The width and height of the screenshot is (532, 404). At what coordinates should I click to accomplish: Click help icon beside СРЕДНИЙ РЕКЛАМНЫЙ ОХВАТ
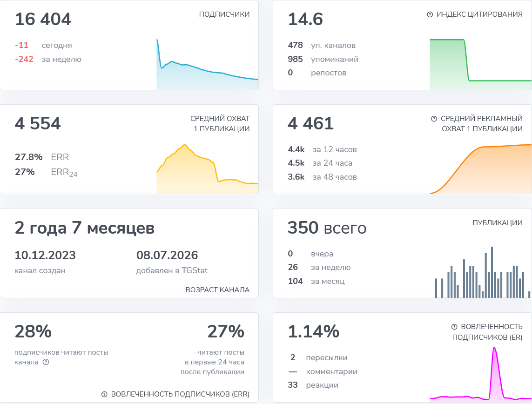(434, 119)
